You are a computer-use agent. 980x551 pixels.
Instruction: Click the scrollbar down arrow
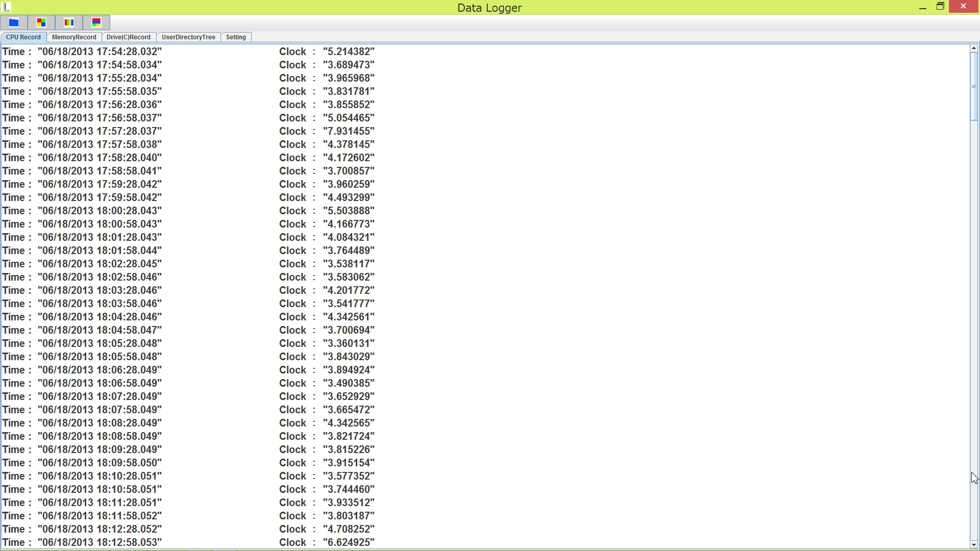[x=974, y=544]
